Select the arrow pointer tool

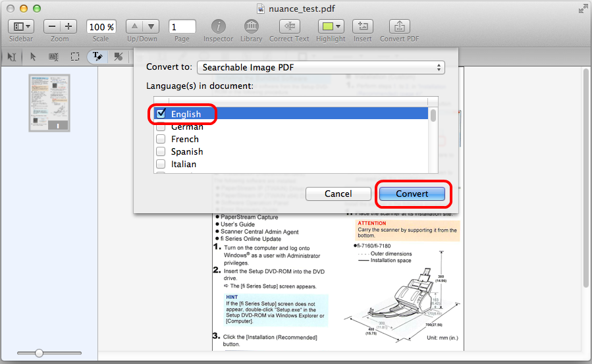point(33,57)
